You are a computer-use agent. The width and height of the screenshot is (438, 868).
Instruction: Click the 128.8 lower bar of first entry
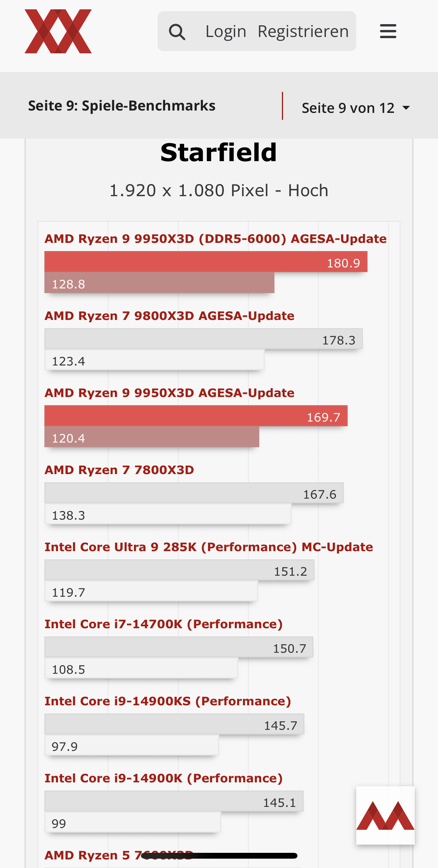(159, 283)
